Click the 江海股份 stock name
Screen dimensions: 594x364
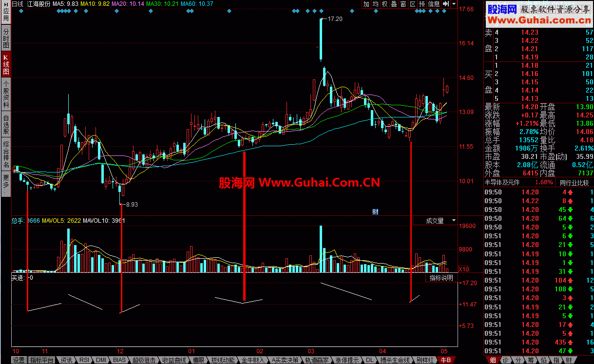point(39,3)
